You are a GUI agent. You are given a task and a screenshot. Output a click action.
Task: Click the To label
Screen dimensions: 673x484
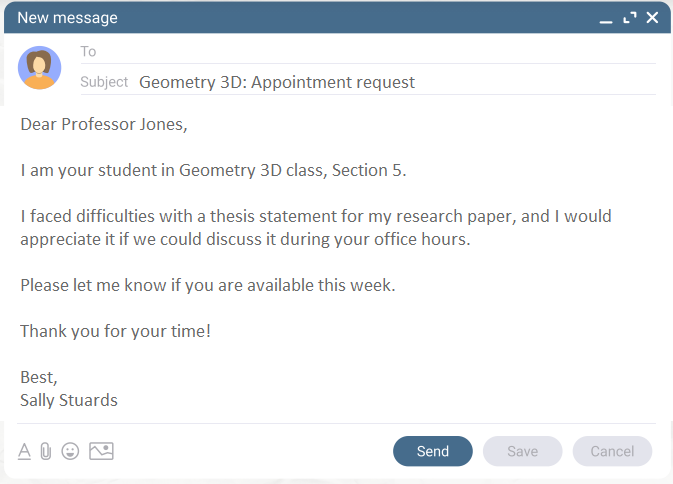coord(88,51)
